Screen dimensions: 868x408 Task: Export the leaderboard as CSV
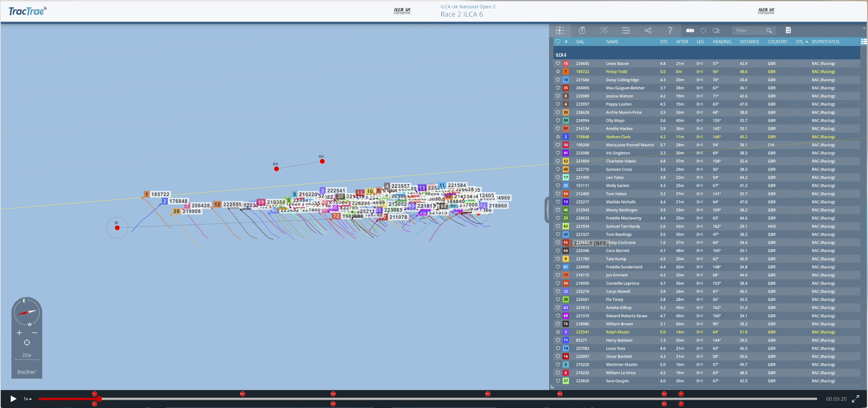(788, 30)
